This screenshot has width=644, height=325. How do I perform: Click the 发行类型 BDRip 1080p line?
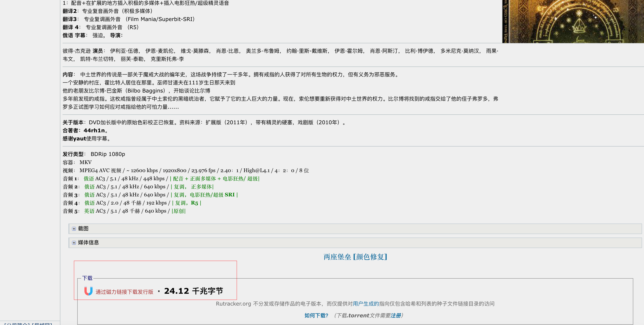(94, 154)
